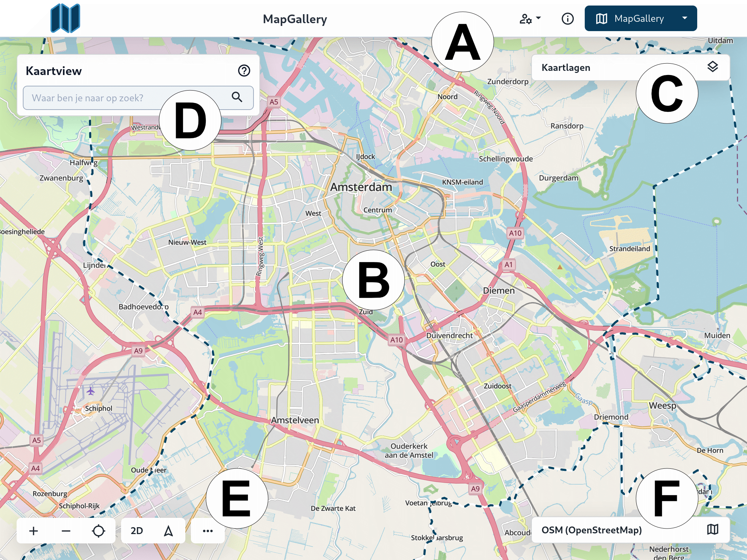Click the search magnifier icon
The image size is (747, 560).
click(237, 97)
